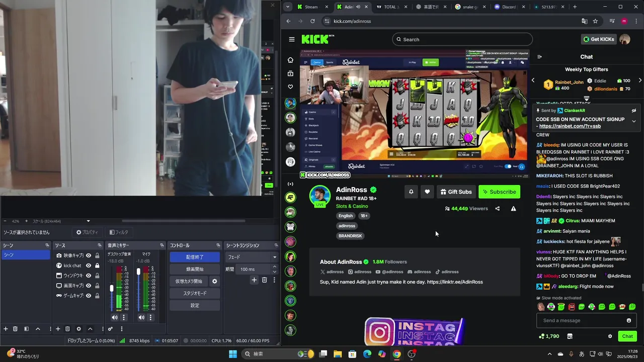Mute the マイク channel
The width and height of the screenshot is (644, 362).
(141, 317)
